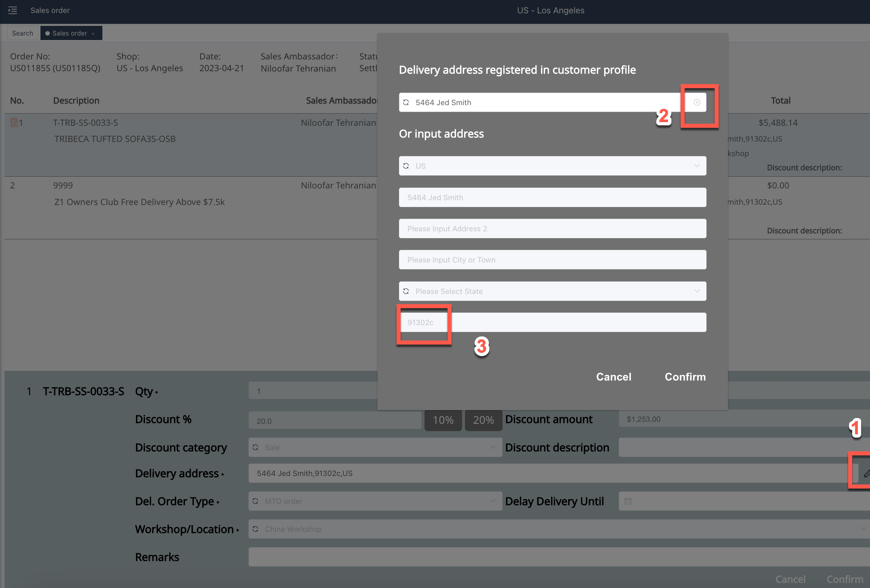870x588 pixels.
Task: Click refresh icon in registered address field
Action: 406,102
